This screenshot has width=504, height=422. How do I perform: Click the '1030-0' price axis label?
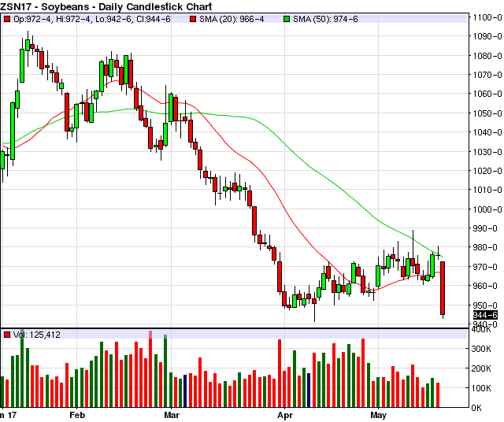pyautogui.click(x=487, y=152)
